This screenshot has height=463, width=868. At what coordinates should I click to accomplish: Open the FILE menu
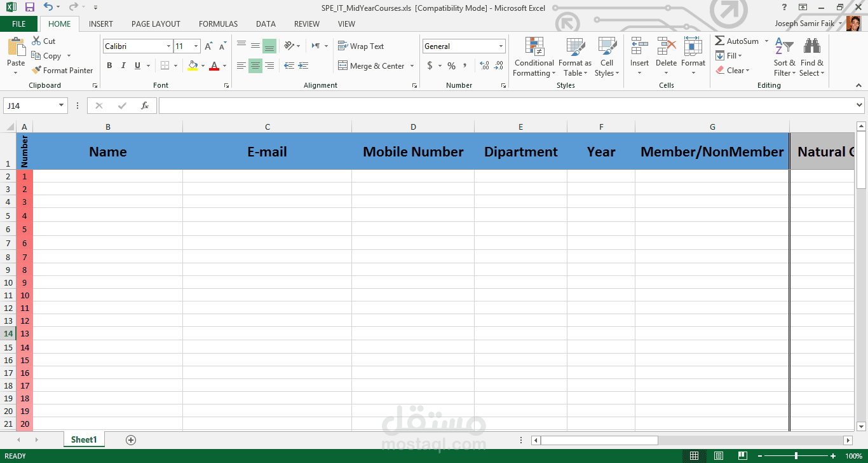(19, 24)
